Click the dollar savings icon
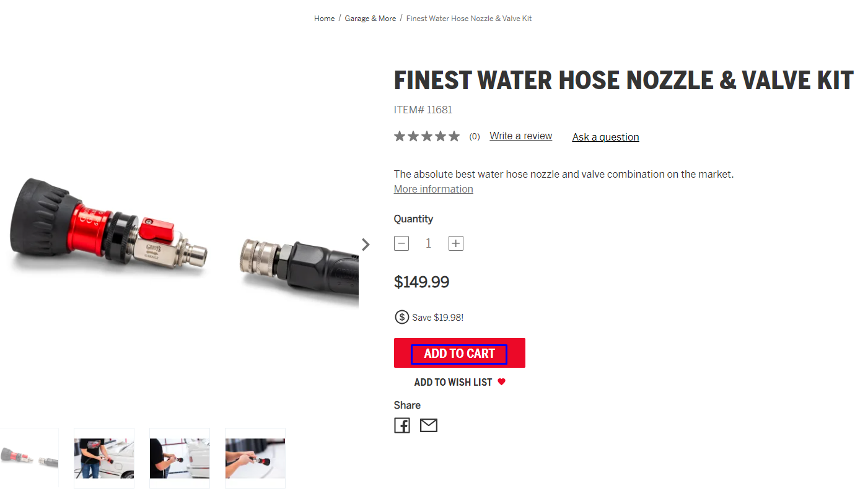This screenshot has height=504, width=855. pos(402,317)
